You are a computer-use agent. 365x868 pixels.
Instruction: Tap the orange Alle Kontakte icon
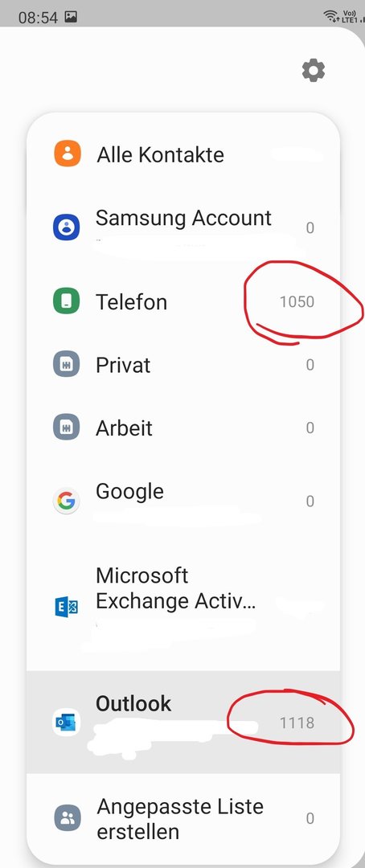click(x=67, y=154)
